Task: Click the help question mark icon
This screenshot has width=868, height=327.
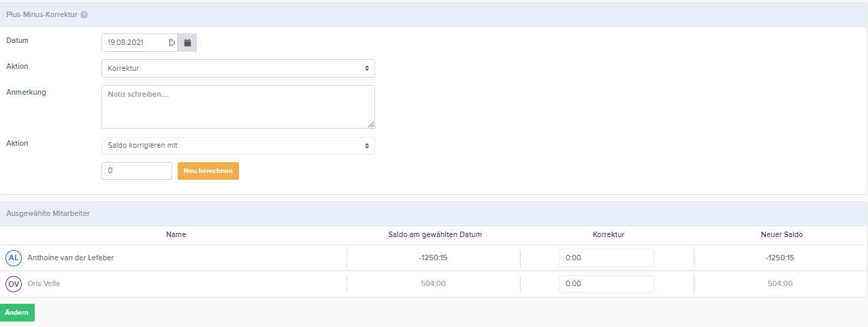Action: [x=84, y=14]
